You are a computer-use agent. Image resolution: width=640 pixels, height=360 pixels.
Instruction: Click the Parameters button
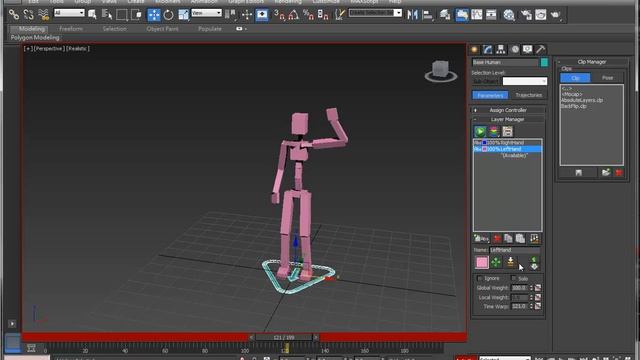[490, 95]
